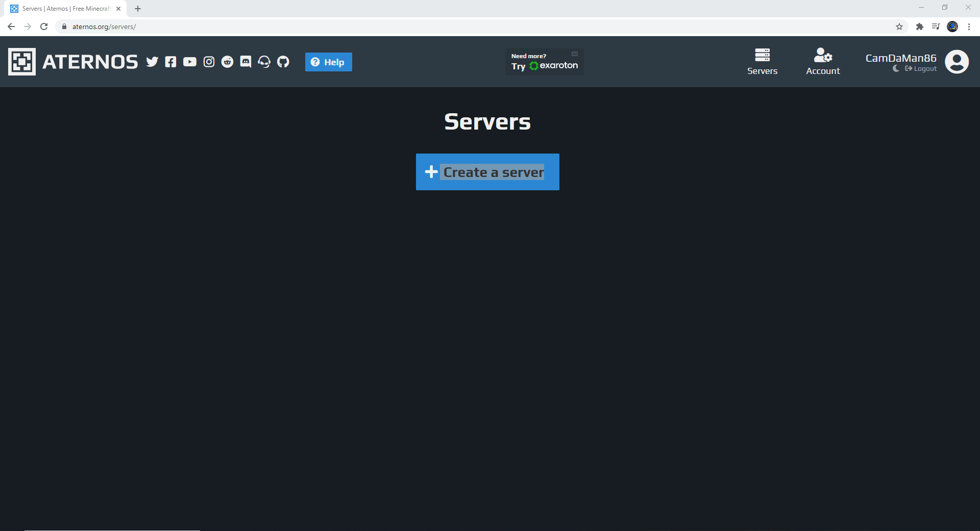The width and height of the screenshot is (980, 531).
Task: View site security lock info
Action: pyautogui.click(x=64, y=27)
